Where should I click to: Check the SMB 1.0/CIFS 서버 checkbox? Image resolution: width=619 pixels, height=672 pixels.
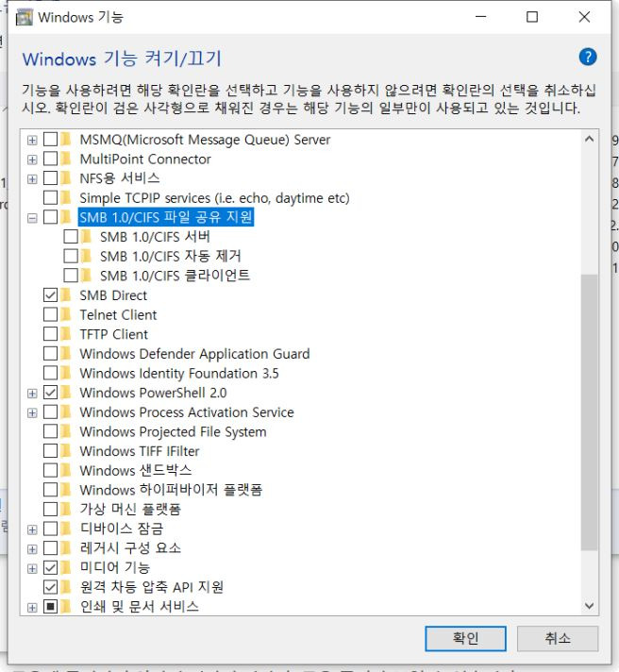pos(71,237)
